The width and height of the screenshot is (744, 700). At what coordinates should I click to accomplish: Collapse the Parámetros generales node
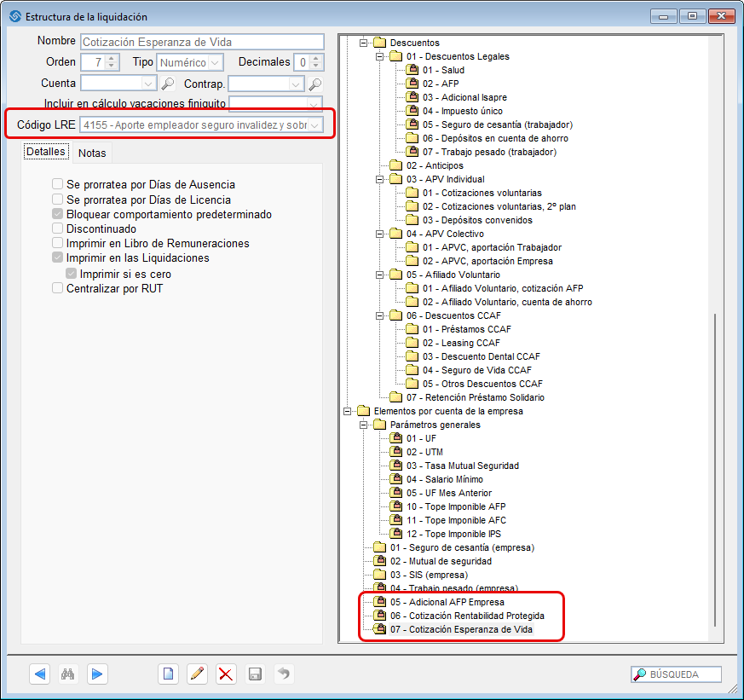(363, 425)
